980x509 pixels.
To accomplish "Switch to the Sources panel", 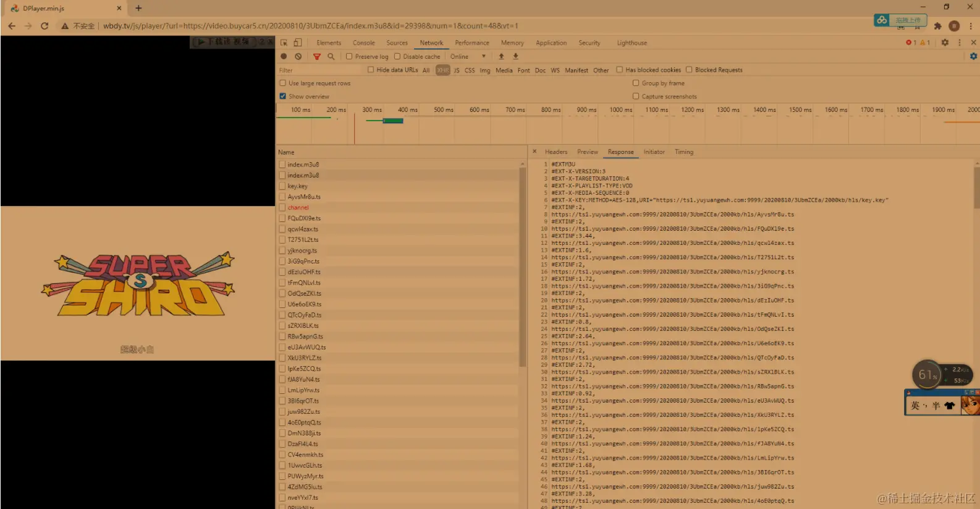I will coord(397,43).
